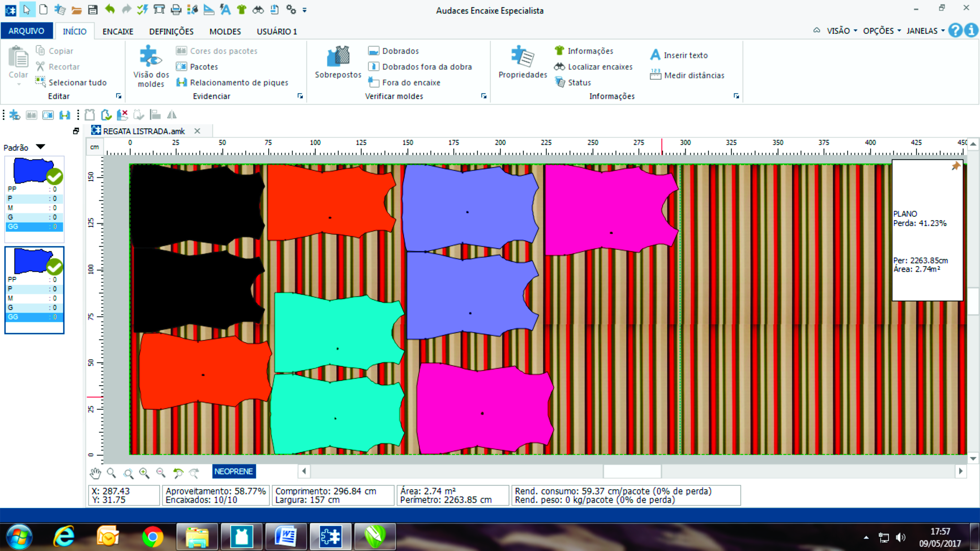Screen dimensions: 980x551
Task: Open Sobrepostos overlapping check
Action: [x=338, y=62]
